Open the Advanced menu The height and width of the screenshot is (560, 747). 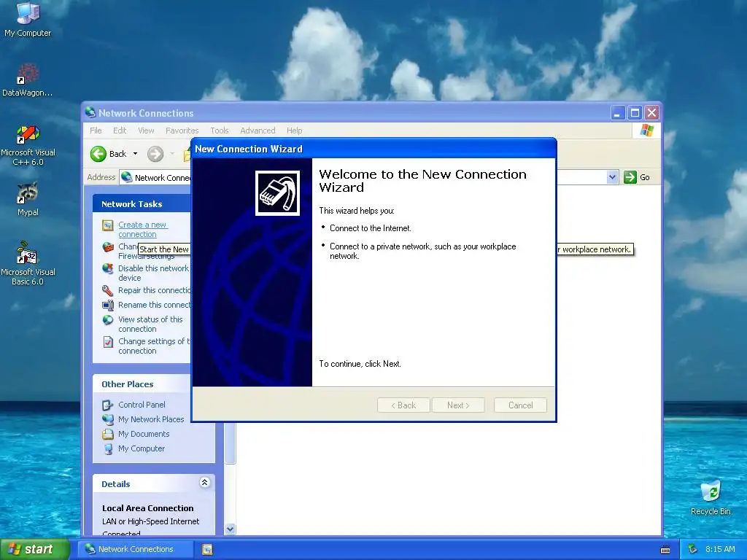pyautogui.click(x=258, y=131)
